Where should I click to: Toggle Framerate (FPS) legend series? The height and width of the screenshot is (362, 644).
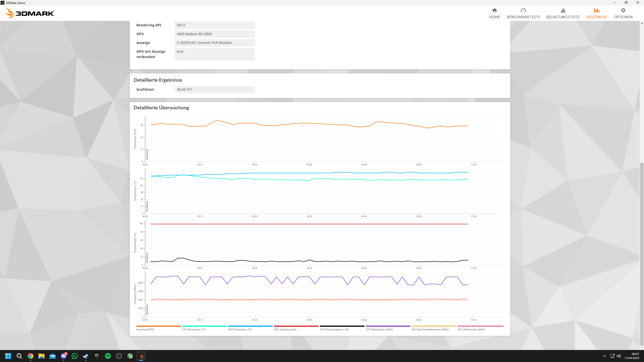[x=145, y=329]
